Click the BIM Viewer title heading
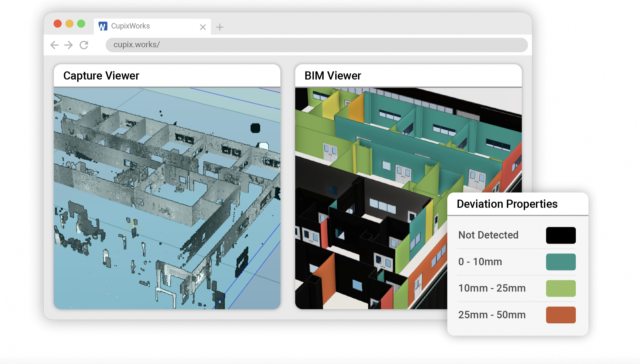The height and width of the screenshot is (364, 640). tap(332, 76)
